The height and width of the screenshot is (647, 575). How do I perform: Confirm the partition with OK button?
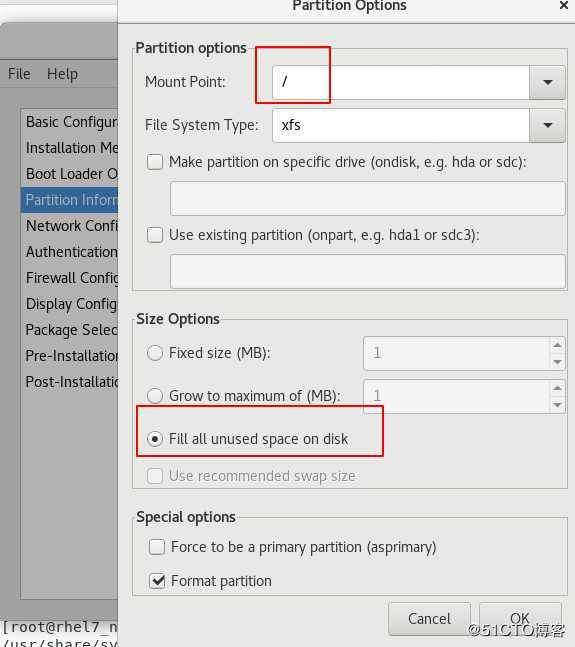tap(520, 619)
